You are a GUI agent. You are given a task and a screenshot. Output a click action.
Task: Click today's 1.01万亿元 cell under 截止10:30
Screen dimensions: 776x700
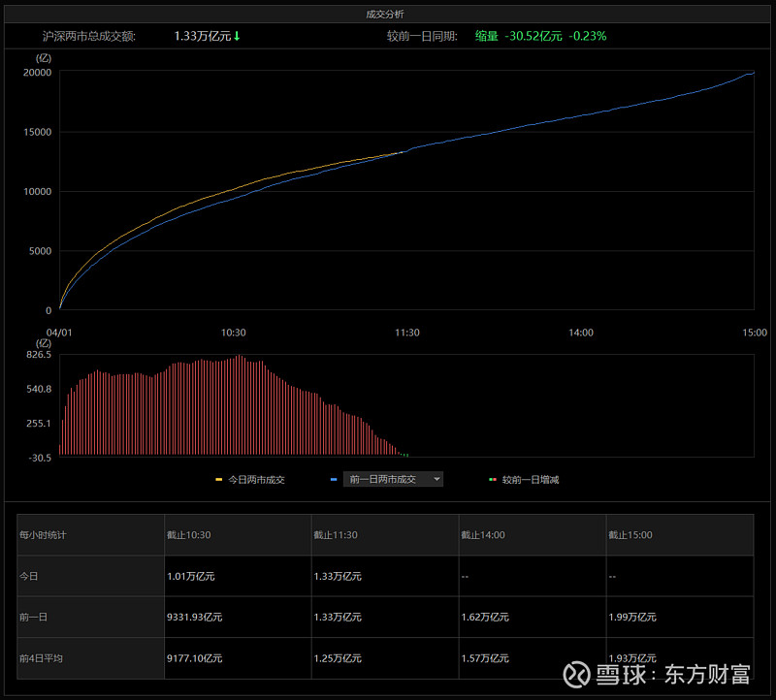191,576
